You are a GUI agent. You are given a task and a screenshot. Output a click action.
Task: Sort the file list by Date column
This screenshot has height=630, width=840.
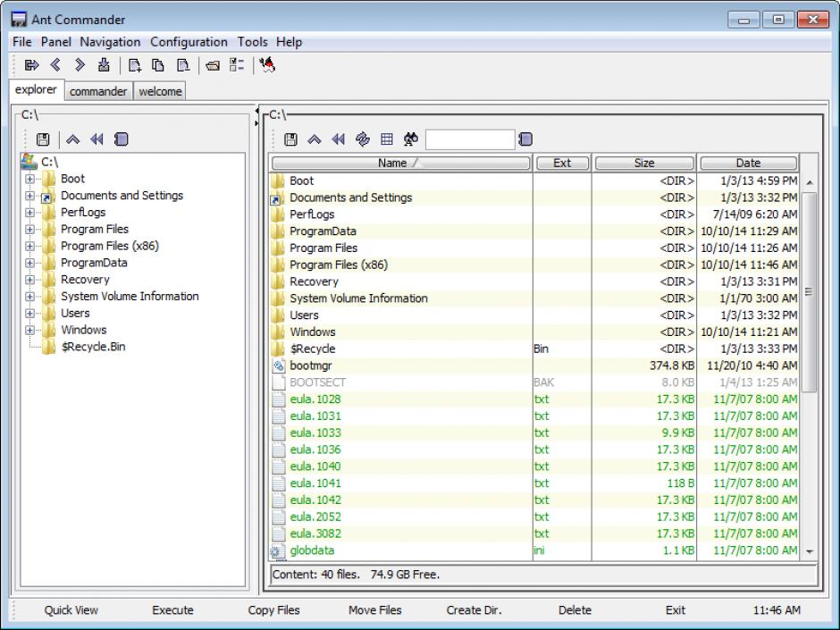pyautogui.click(x=748, y=163)
